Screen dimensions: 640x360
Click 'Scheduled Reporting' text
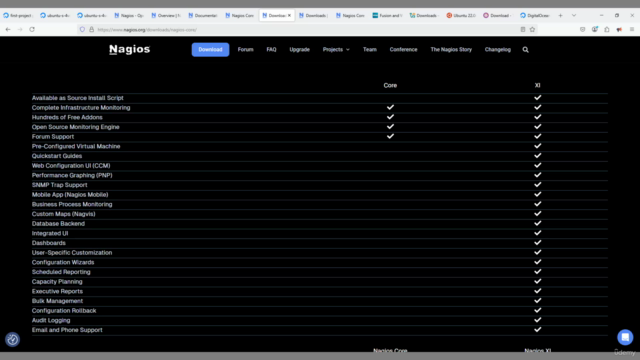click(61, 272)
